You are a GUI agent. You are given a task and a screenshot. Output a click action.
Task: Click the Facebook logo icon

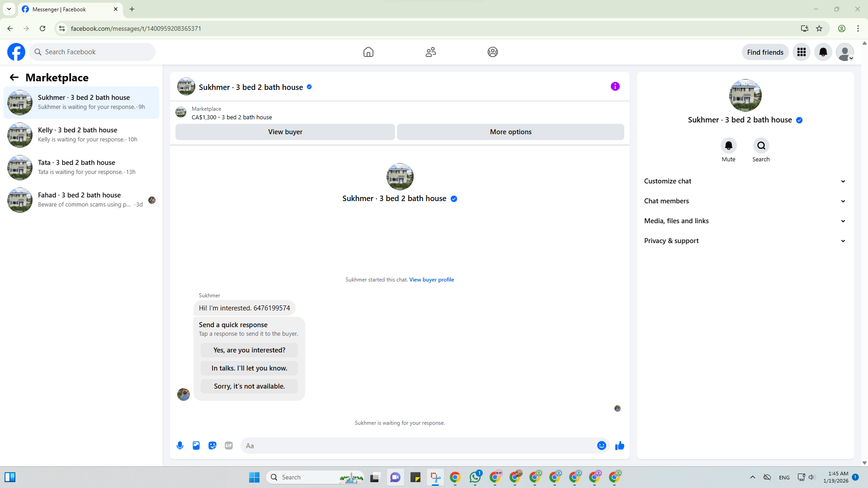(x=16, y=52)
